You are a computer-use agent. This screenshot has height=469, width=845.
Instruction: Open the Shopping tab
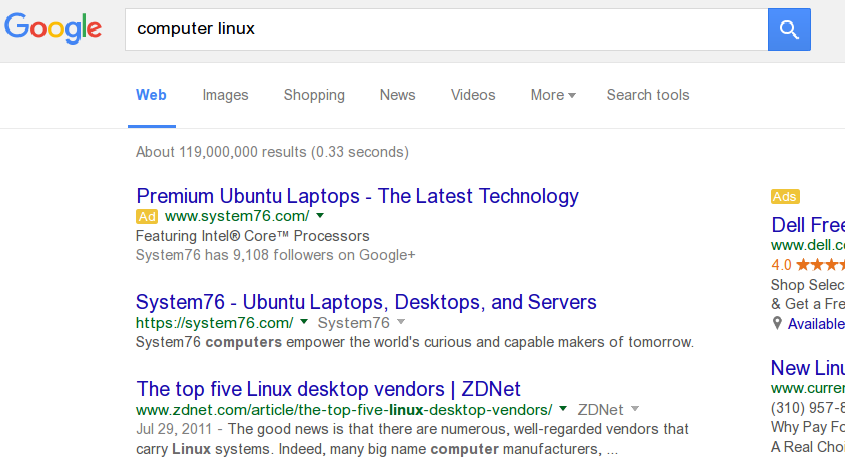pyautogui.click(x=314, y=95)
